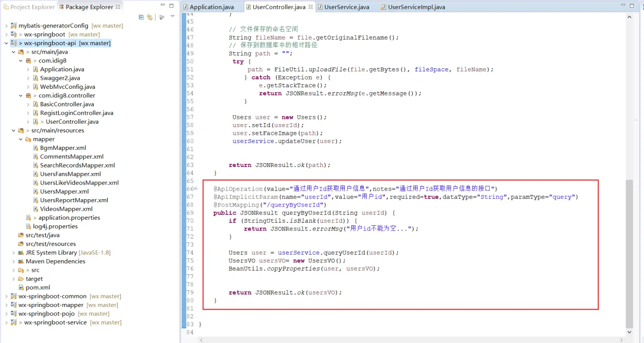Click line number 74 in the editor gutter
Screen dimensions: 644x343
190,252
